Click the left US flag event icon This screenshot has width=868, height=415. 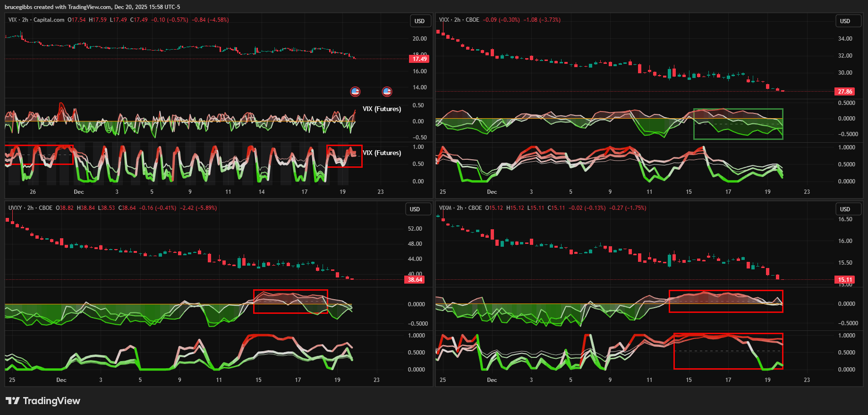coord(355,92)
